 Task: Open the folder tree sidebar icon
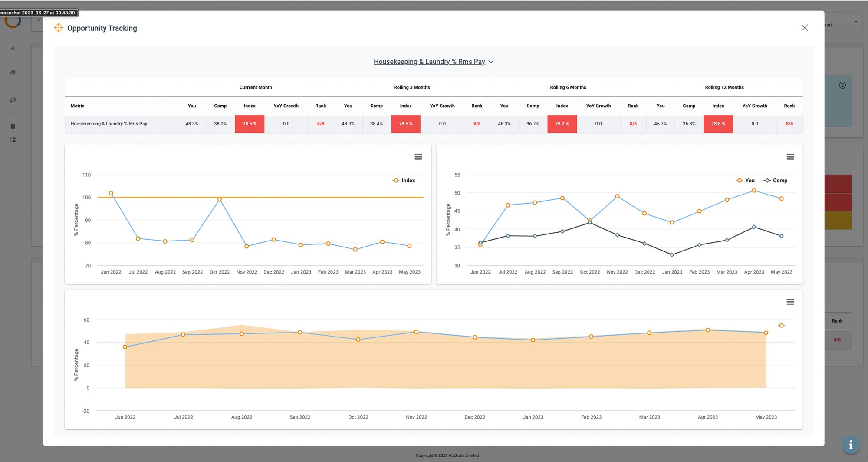pyautogui.click(x=13, y=140)
